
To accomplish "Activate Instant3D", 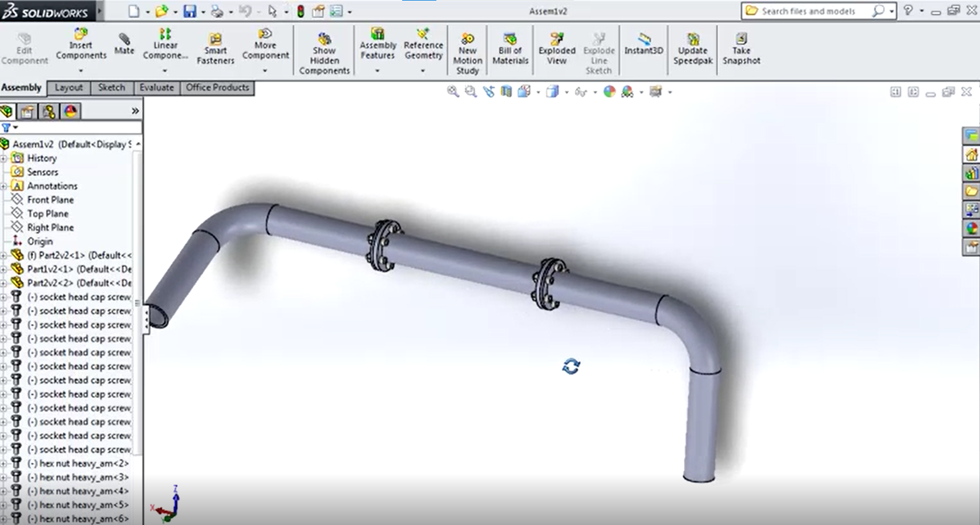I will (643, 46).
